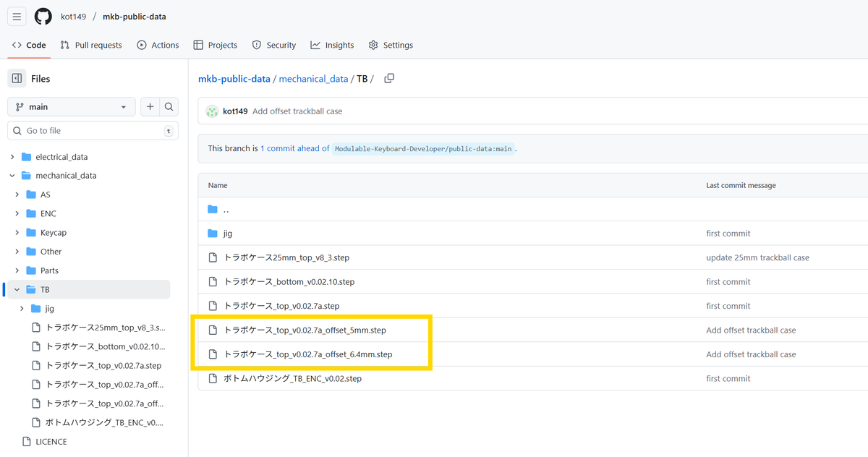The image size is (868, 457).
Task: Open the Insights tab
Action: point(332,45)
